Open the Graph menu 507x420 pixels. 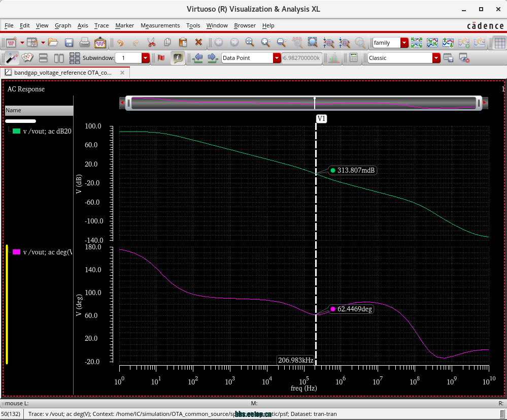coord(63,25)
